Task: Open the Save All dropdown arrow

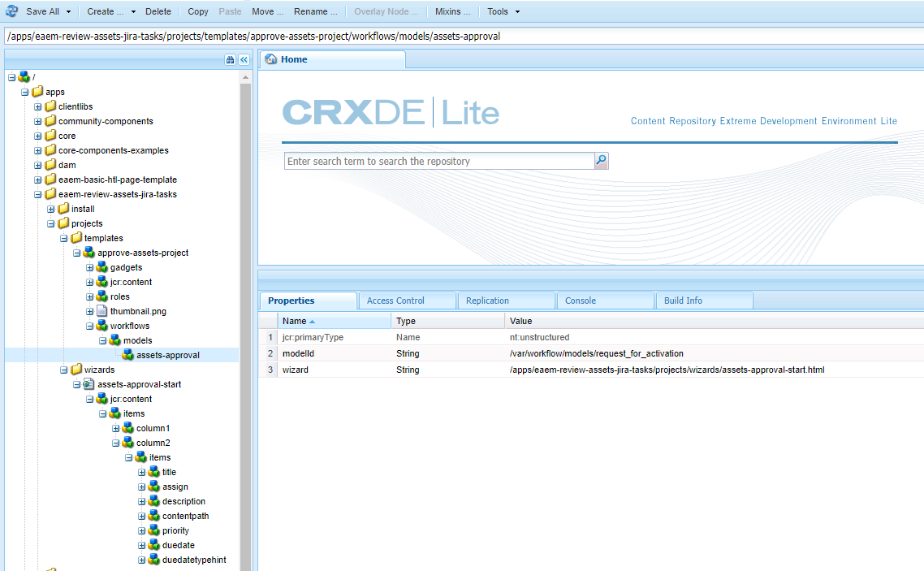Action: [x=68, y=12]
